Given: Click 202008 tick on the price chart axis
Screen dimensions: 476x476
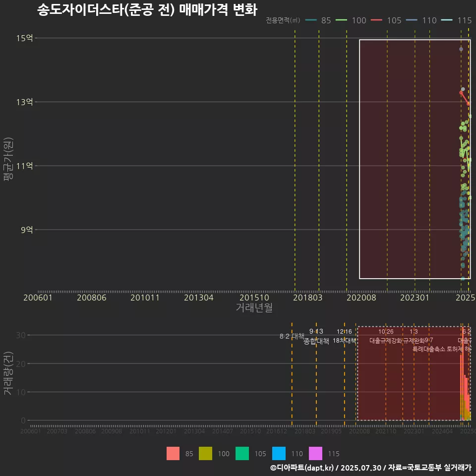Looking at the screenshot, I should click(361, 297).
